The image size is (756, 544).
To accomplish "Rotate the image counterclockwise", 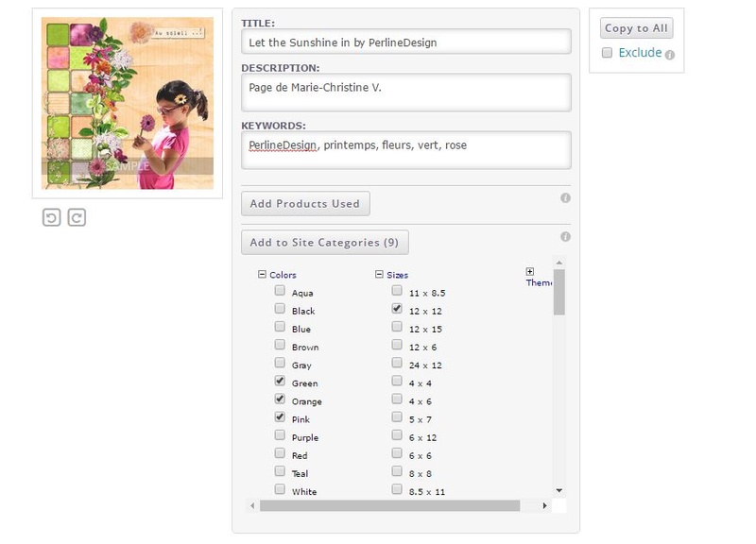I will [52, 217].
